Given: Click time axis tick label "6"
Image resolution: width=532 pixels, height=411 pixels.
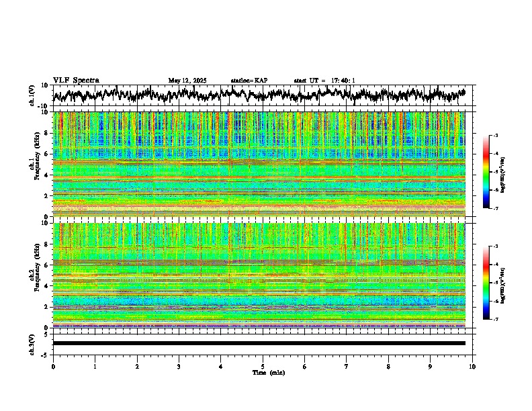Looking at the screenshot, I should 305,367.
